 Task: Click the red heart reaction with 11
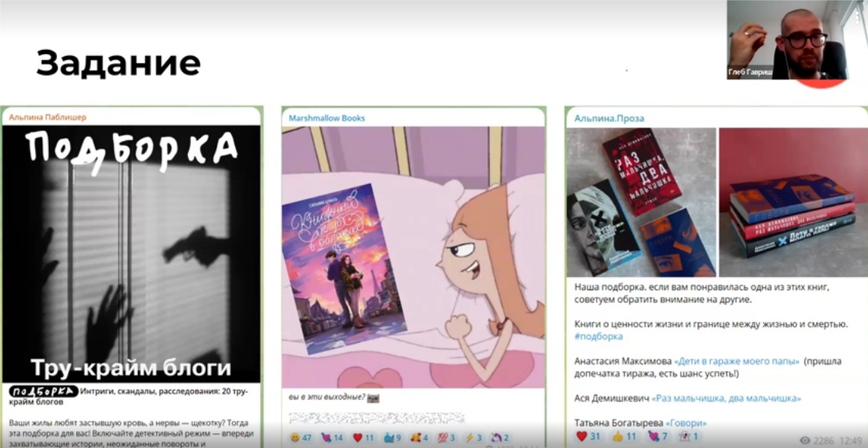pos(364,437)
